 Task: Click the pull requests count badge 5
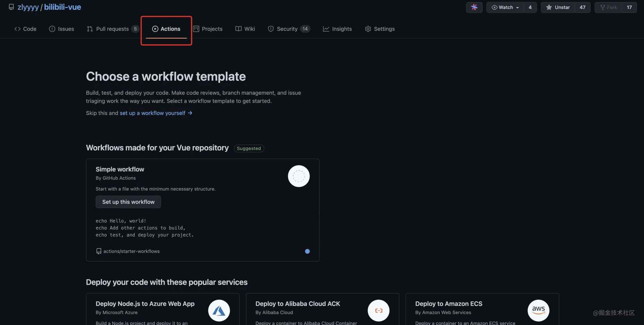coord(135,29)
